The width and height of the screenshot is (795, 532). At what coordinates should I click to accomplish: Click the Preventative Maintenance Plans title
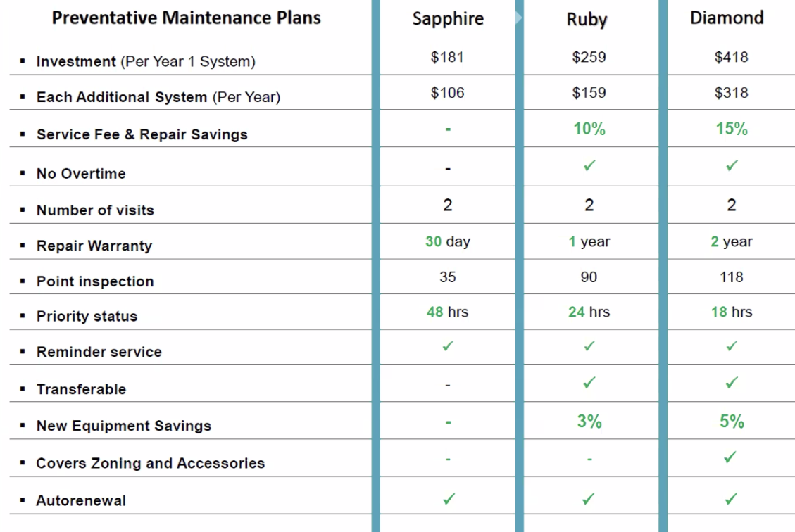[x=186, y=18]
